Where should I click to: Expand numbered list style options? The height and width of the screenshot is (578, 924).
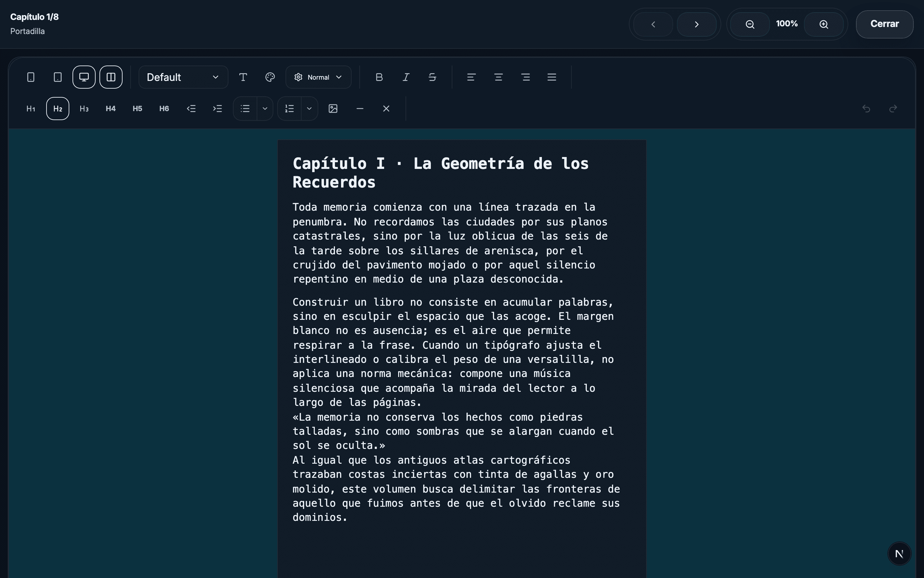point(310,109)
